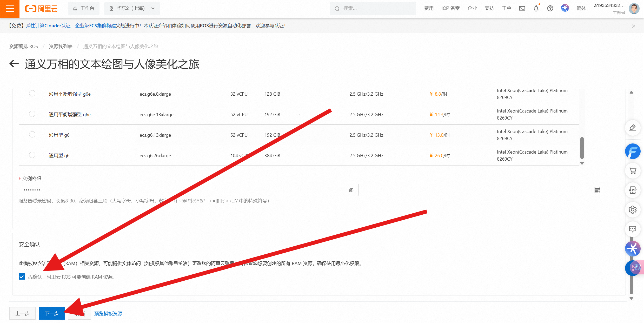Click the API sidebar icon

tap(633, 190)
